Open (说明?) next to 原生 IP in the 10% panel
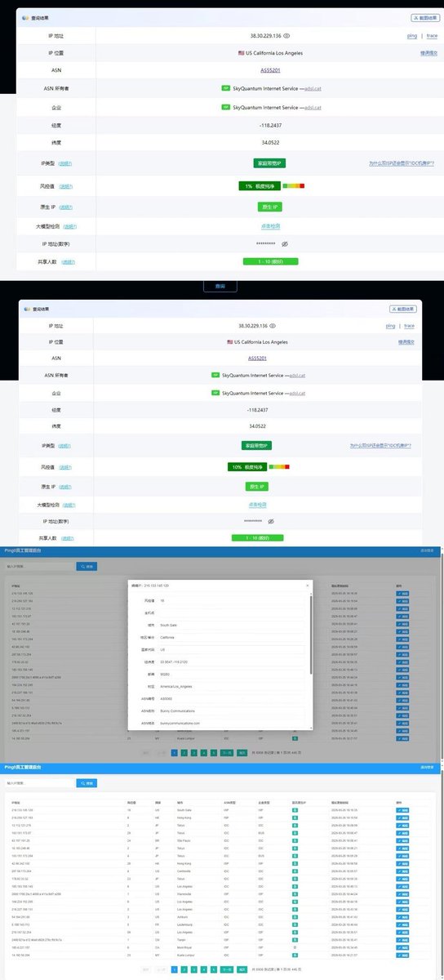Screen dimensions: 444x980 tap(65, 486)
